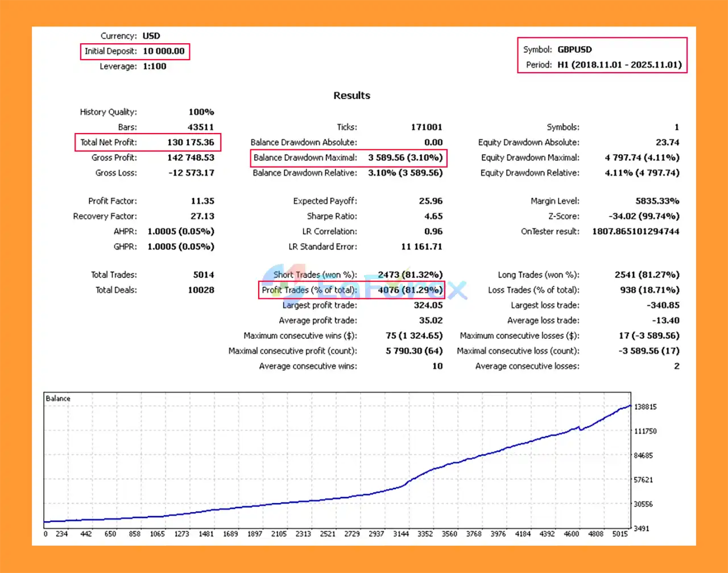Click the Total Trades value 5014
728x573 pixels.
(x=203, y=275)
